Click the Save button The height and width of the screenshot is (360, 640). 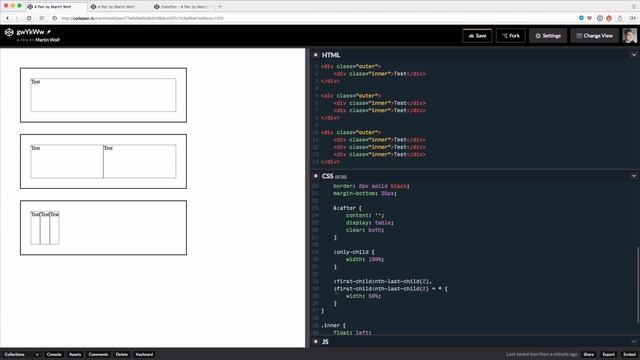click(477, 36)
